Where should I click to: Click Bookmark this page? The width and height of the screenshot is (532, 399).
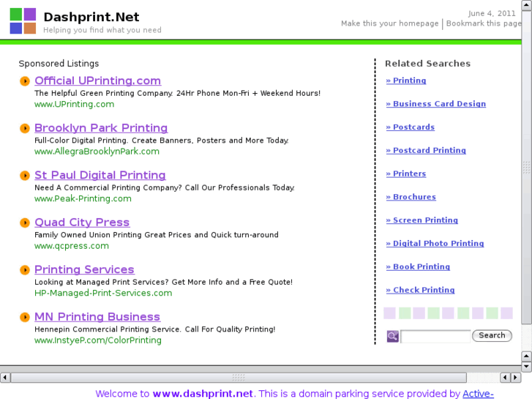click(484, 23)
